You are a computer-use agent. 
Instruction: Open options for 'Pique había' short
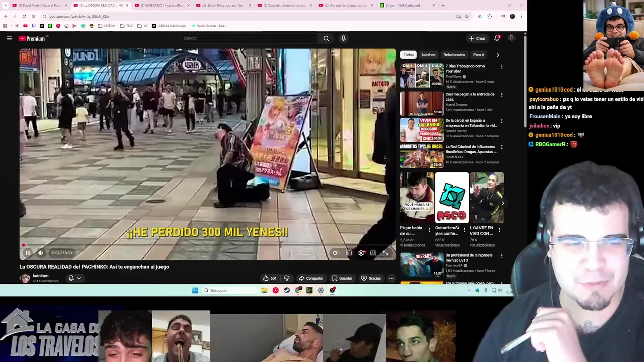[x=429, y=230]
